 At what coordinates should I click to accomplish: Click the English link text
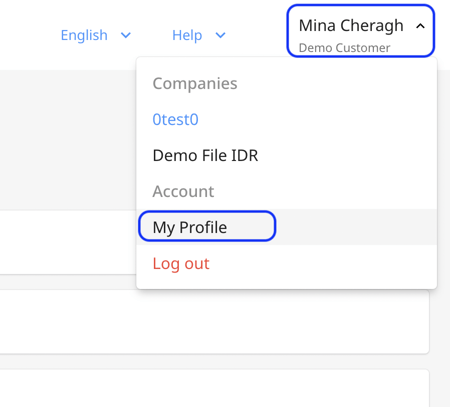pyautogui.click(x=84, y=35)
